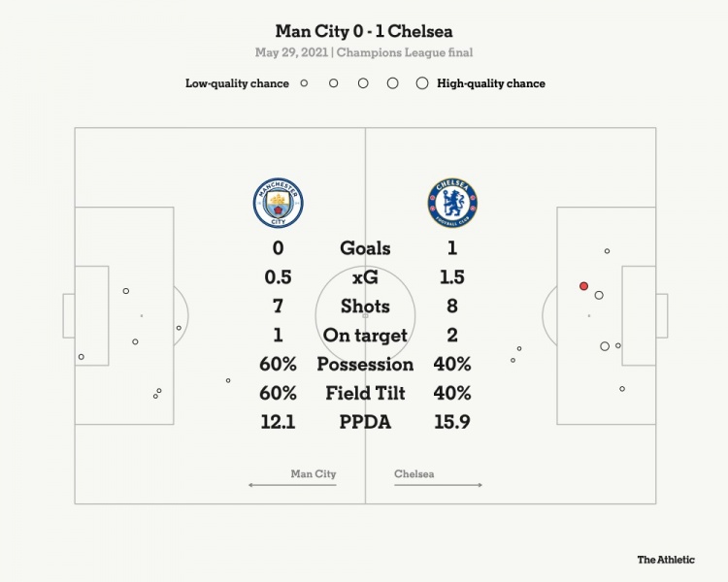Select the xG stat label
This screenshot has height=582, width=728.
click(x=365, y=277)
